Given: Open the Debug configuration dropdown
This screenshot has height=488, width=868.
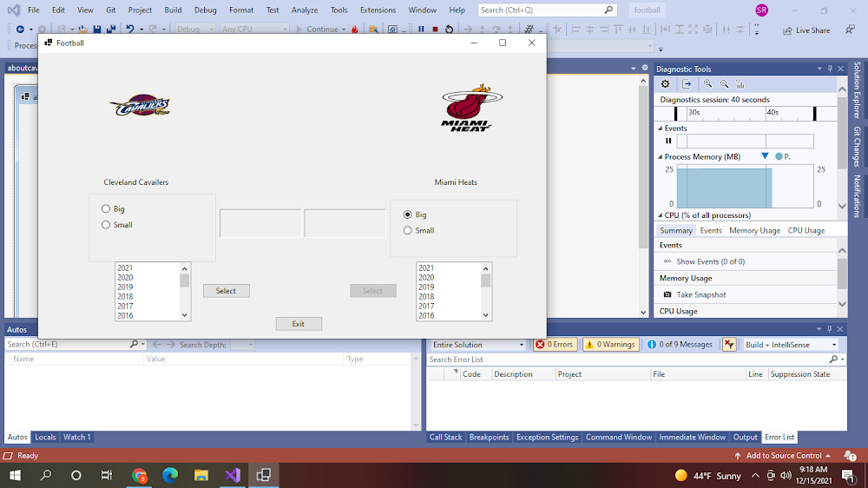Looking at the screenshot, I should tap(194, 30).
